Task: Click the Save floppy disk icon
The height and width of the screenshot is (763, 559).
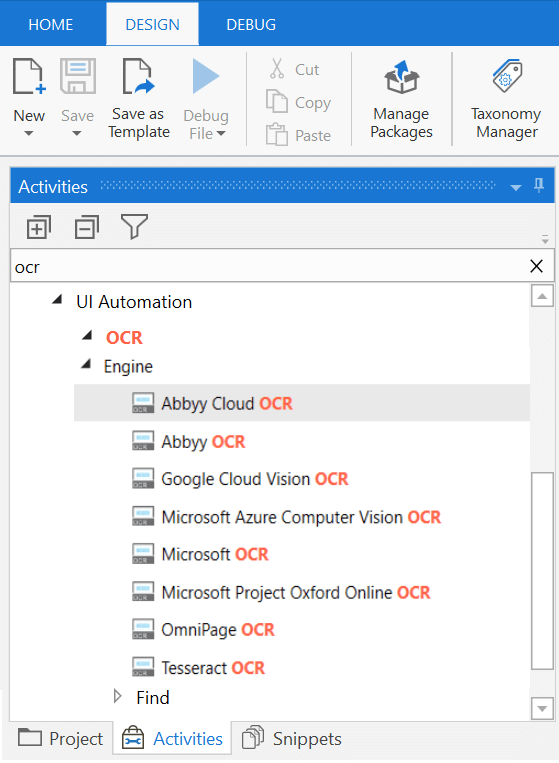Action: tap(77, 76)
